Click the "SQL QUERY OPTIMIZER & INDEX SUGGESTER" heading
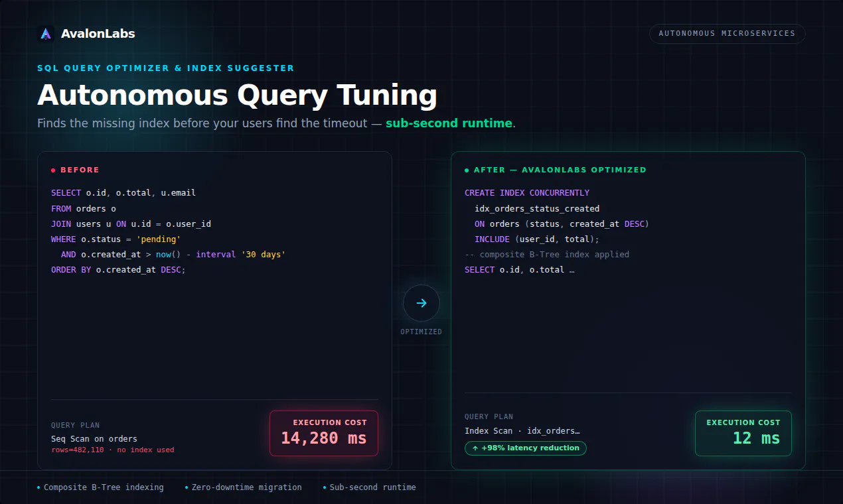The height and width of the screenshot is (504, 843). (x=166, y=68)
